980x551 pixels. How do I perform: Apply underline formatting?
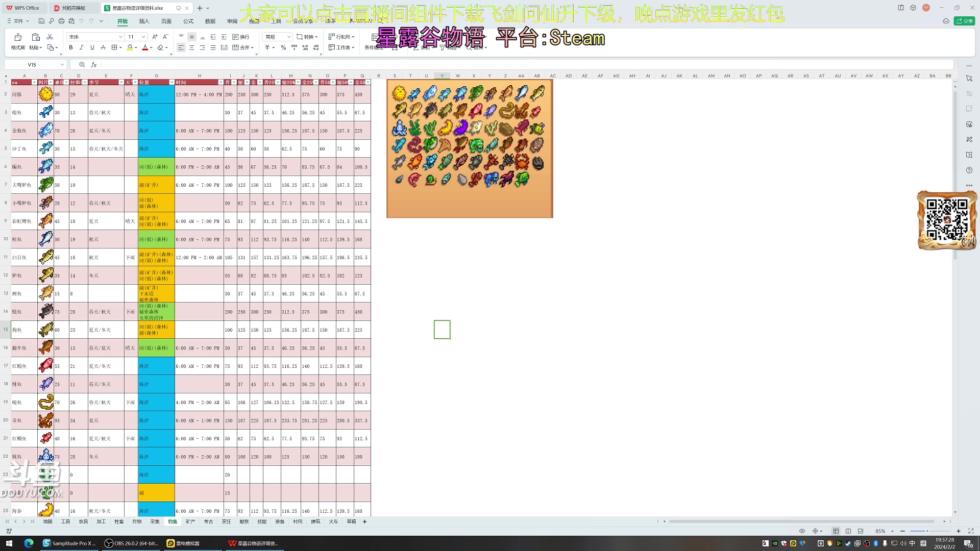92,47
